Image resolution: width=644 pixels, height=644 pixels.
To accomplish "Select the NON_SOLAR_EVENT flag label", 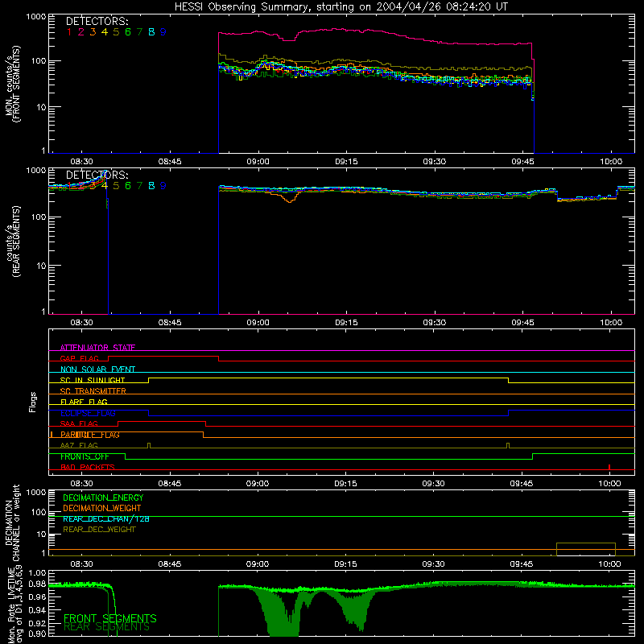I will (x=97, y=369).
